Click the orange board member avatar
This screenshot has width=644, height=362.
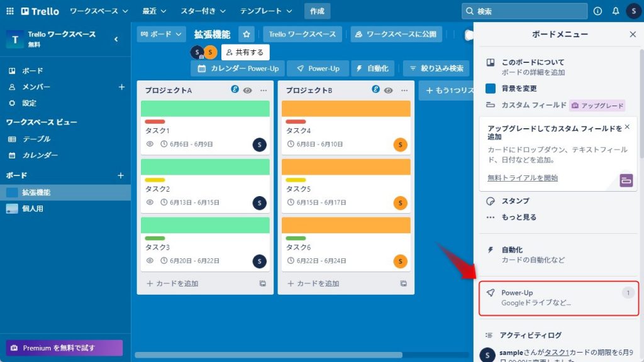210,52
